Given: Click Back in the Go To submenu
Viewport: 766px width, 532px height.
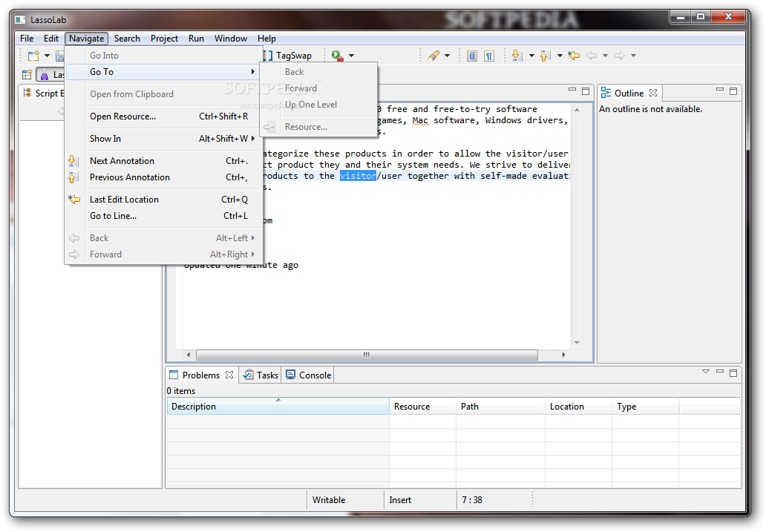Looking at the screenshot, I should coord(318,72).
